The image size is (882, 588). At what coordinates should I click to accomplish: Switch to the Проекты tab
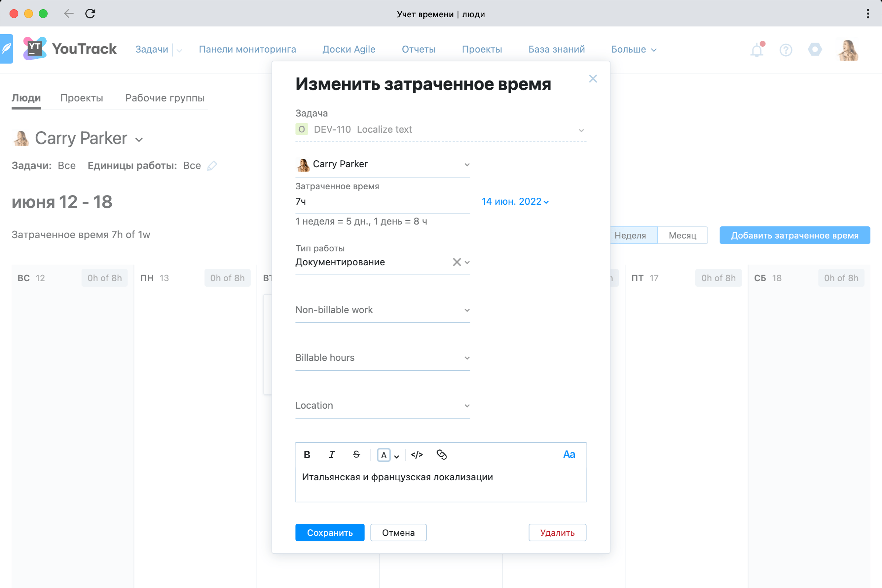(x=81, y=98)
